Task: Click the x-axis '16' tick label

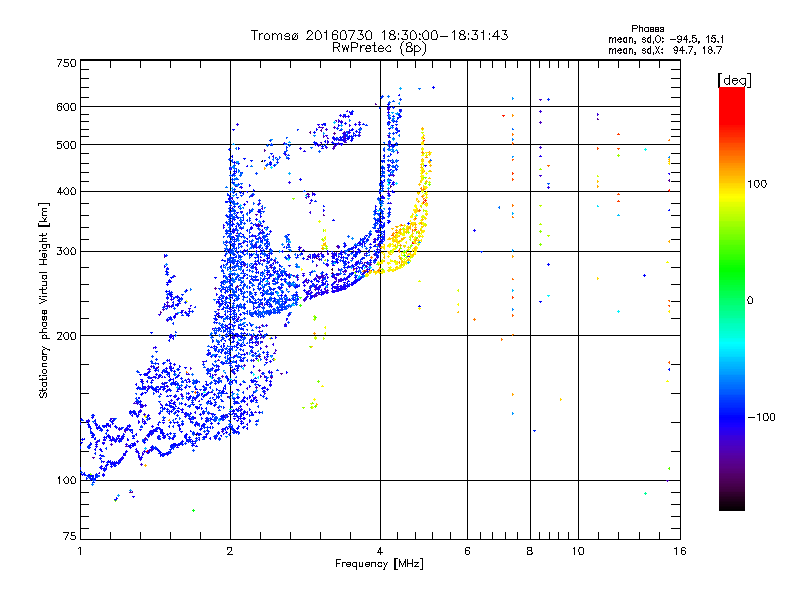Action: 680,551
